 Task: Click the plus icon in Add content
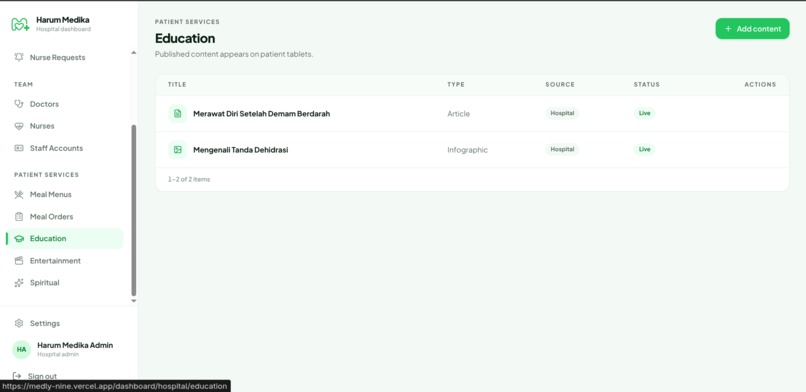pyautogui.click(x=728, y=29)
